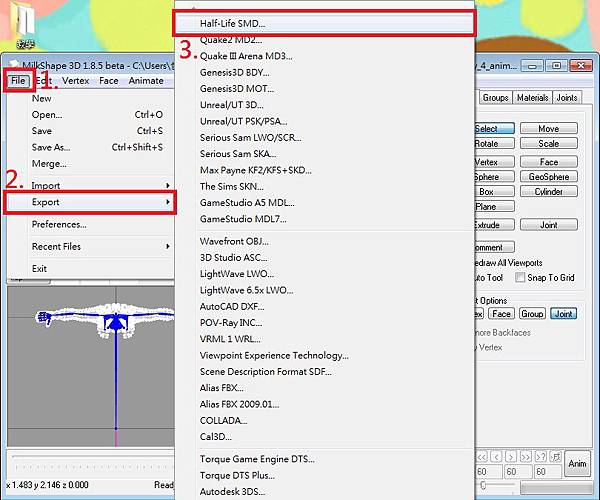600x500 pixels.
Task: Open the Face menu in menu bar
Action: coord(109,81)
